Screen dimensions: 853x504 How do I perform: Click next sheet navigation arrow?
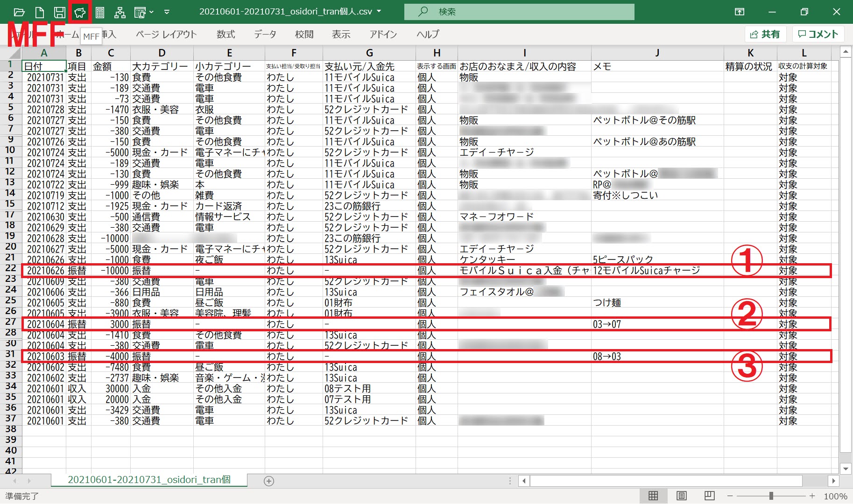point(29,480)
